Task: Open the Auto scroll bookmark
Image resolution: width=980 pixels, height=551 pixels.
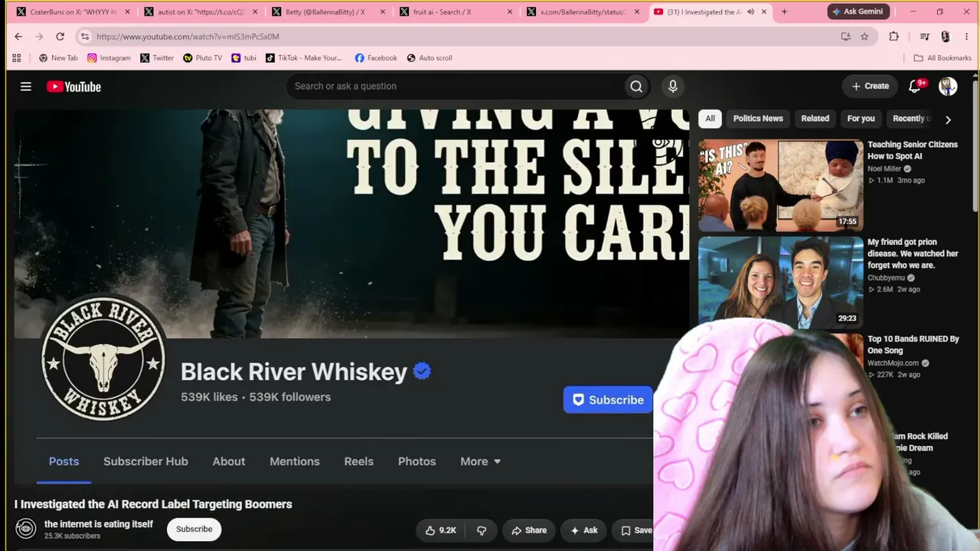Action: [x=430, y=57]
